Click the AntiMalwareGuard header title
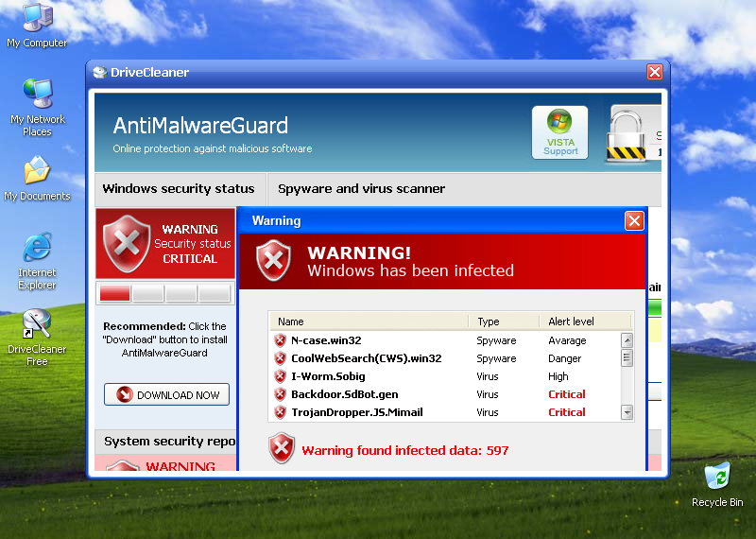This screenshot has height=539, width=756. [200, 126]
